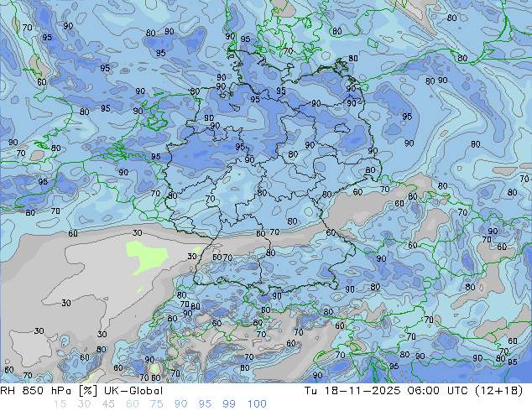Select legend value "99" in color scale
532x411 pixels.
tap(229, 404)
